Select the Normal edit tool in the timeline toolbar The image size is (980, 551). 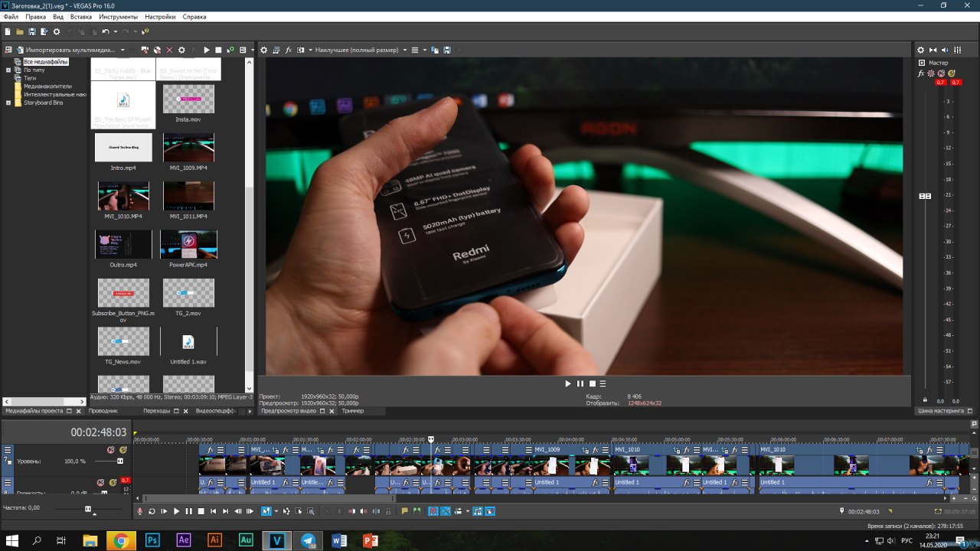(266, 511)
